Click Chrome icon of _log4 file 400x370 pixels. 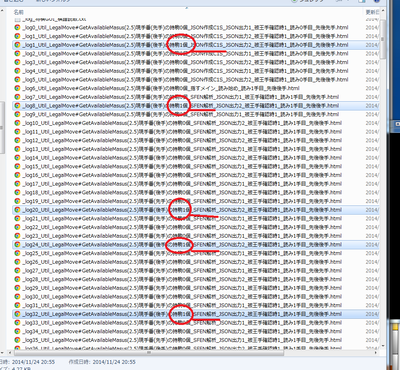[x=17, y=71]
